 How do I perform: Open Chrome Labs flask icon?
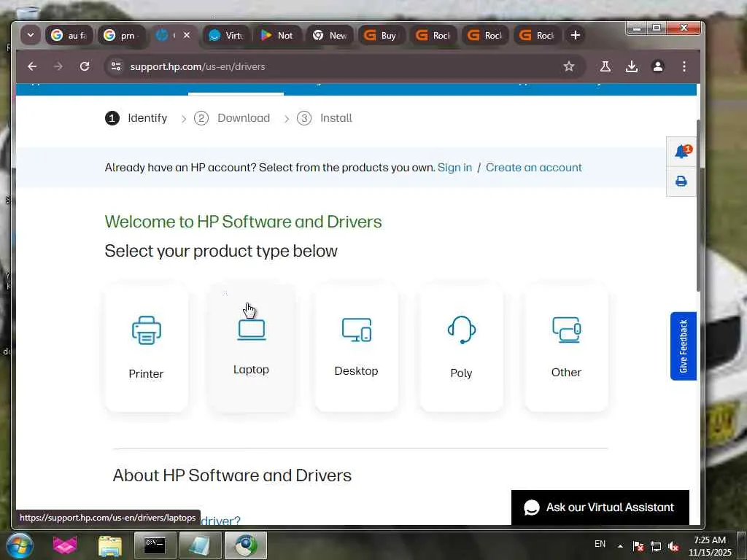click(x=605, y=66)
